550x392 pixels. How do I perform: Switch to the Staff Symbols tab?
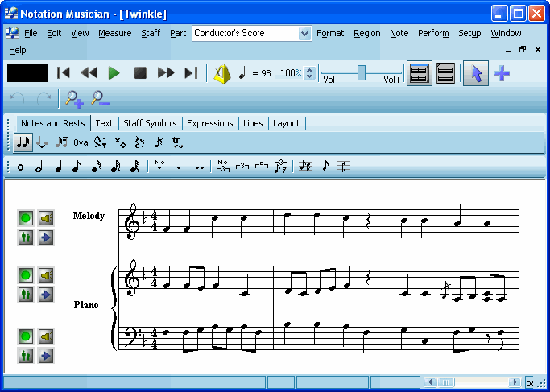pos(150,123)
